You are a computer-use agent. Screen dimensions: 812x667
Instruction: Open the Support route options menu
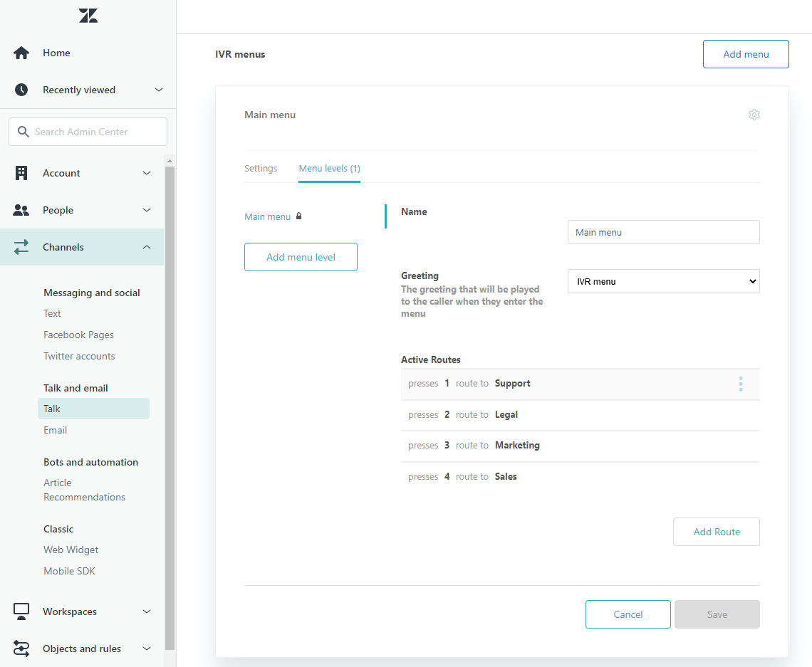pyautogui.click(x=741, y=384)
